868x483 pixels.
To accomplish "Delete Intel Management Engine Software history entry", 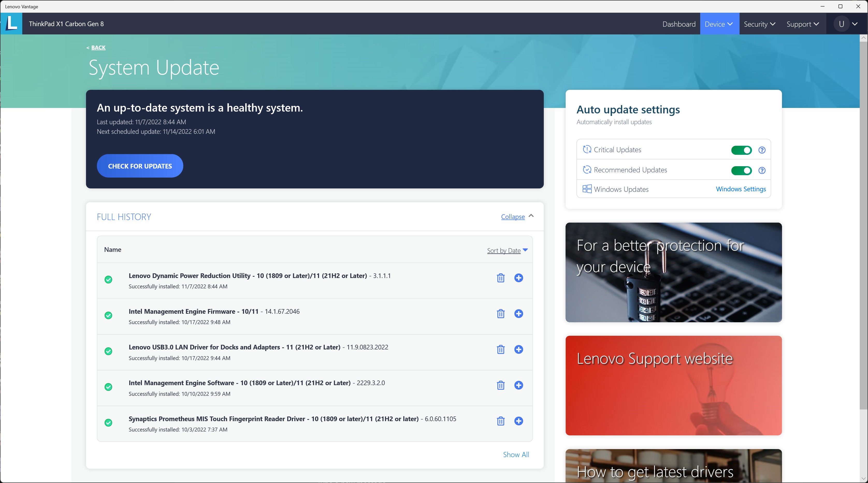I will (501, 385).
